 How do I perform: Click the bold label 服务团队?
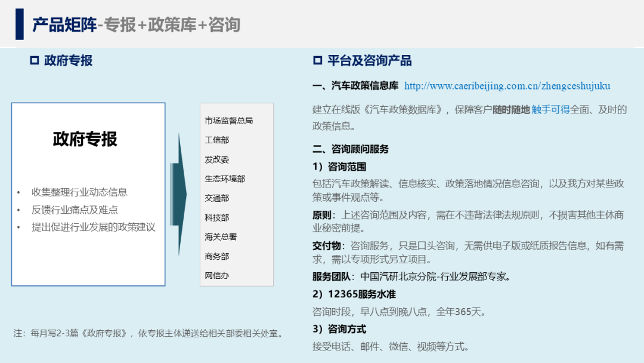tap(331, 276)
